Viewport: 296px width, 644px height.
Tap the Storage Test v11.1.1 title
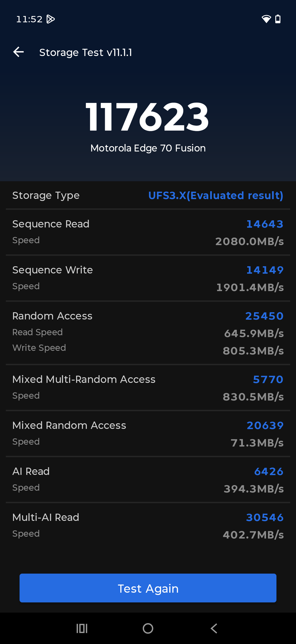[x=86, y=53]
